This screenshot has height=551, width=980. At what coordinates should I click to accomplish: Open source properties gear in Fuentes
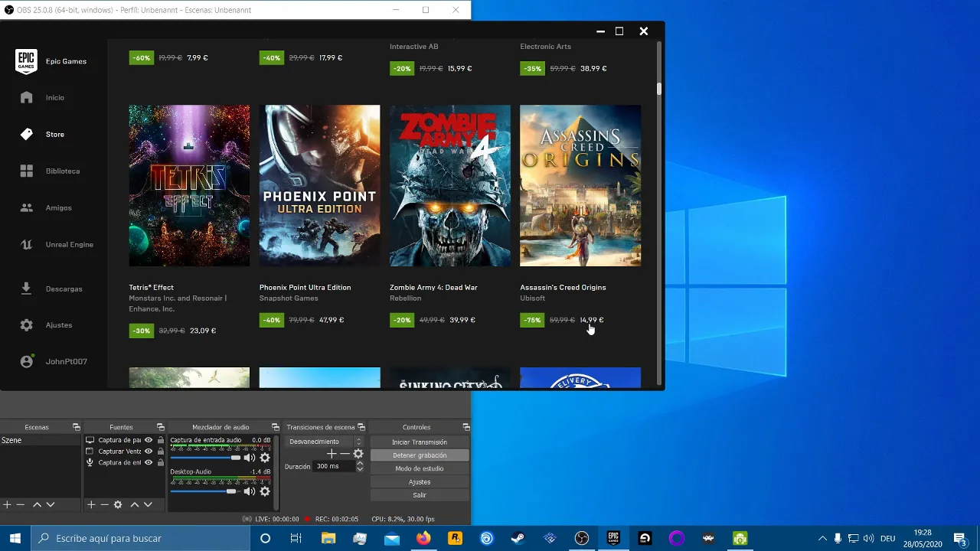[118, 504]
